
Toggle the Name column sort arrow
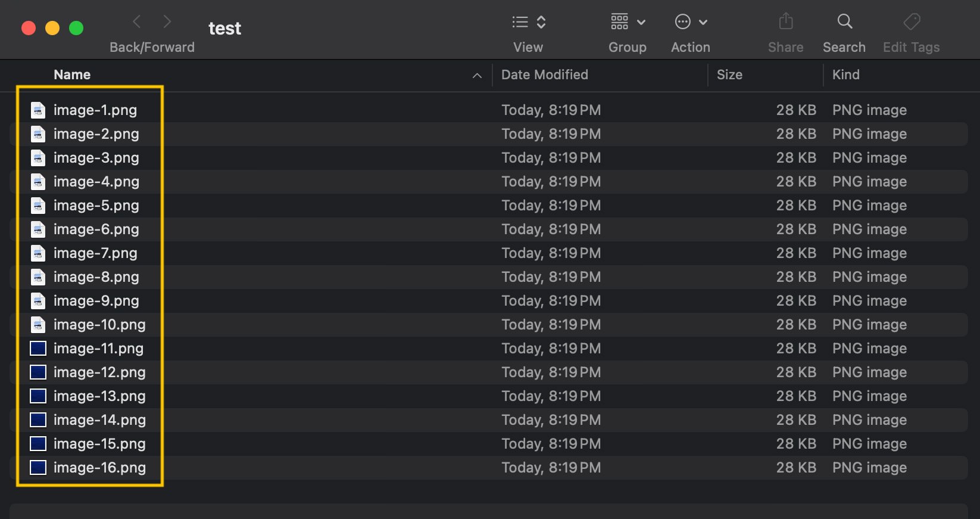click(477, 75)
